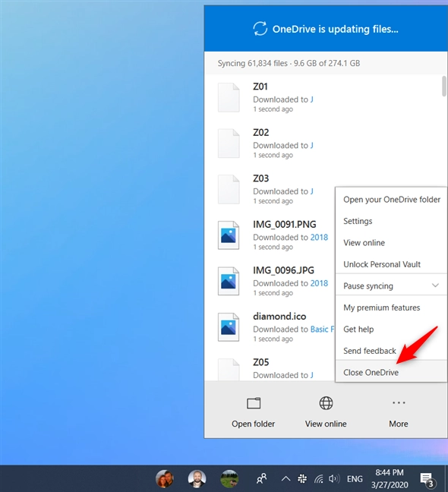
Task: Click the IMG_0091.PNG picture icon
Action: [x=229, y=235]
